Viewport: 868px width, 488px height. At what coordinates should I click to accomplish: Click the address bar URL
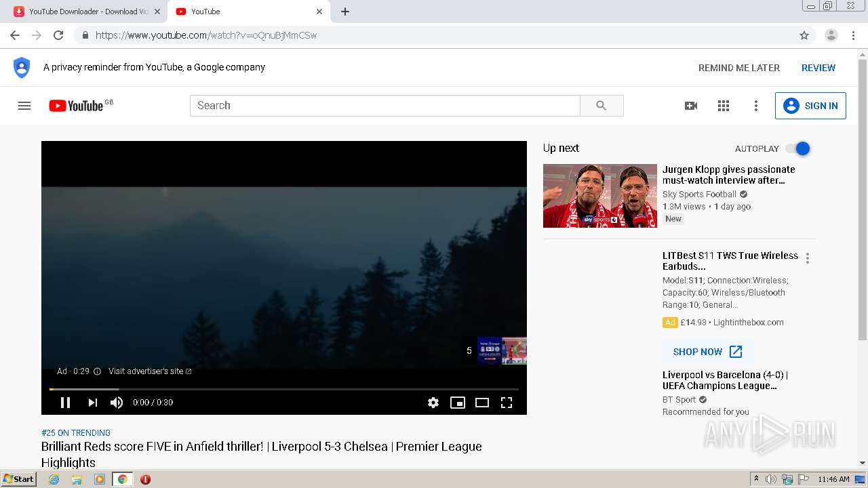(x=206, y=35)
